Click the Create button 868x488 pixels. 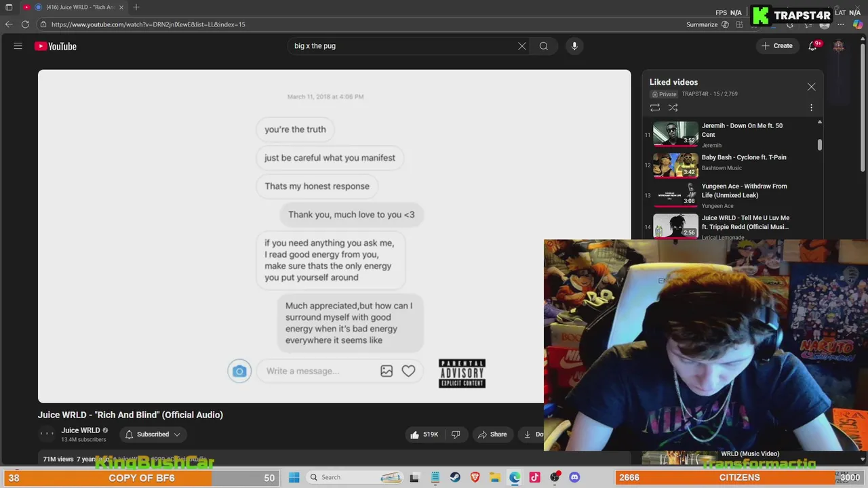point(776,46)
